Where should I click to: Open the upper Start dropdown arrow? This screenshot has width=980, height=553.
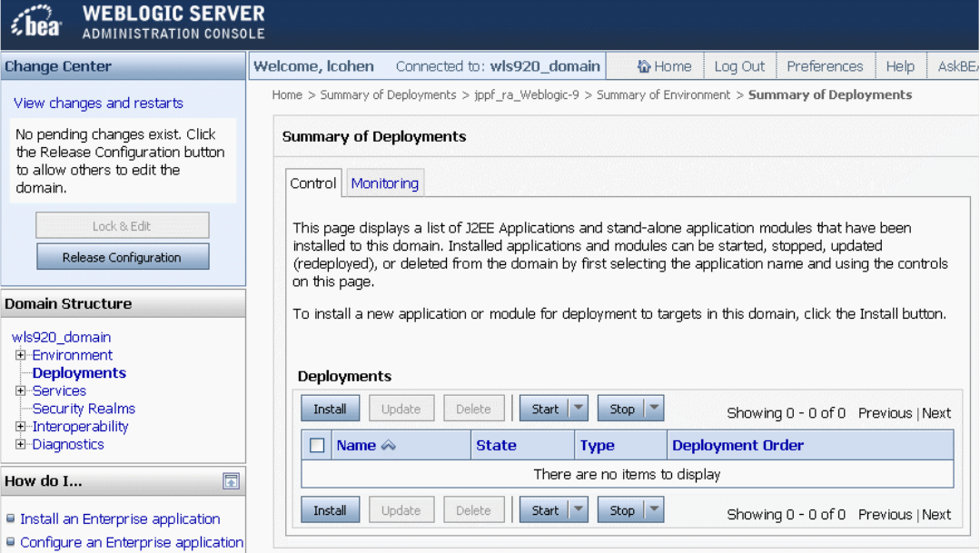[579, 408]
